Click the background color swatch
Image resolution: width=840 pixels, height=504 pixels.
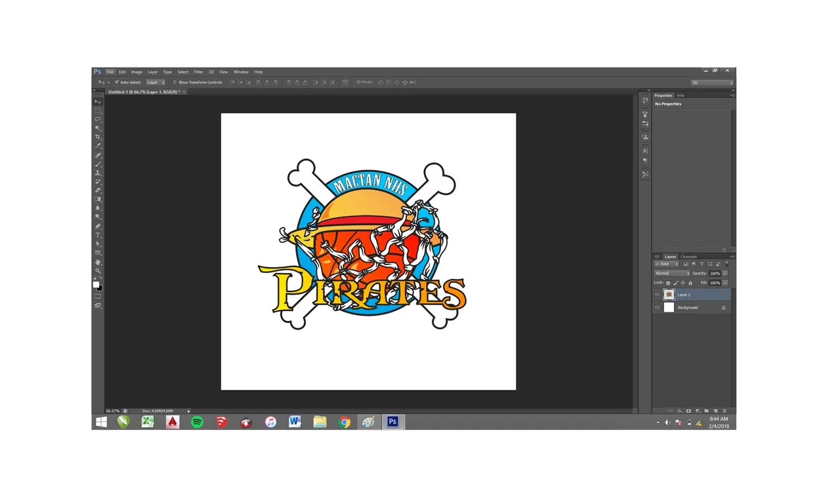[x=100, y=287]
